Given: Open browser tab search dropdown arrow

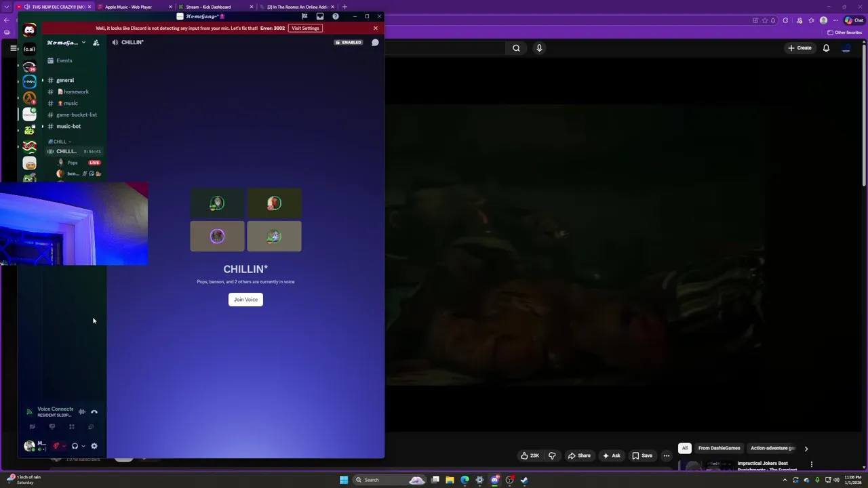Looking at the screenshot, I should pyautogui.click(x=7, y=7).
